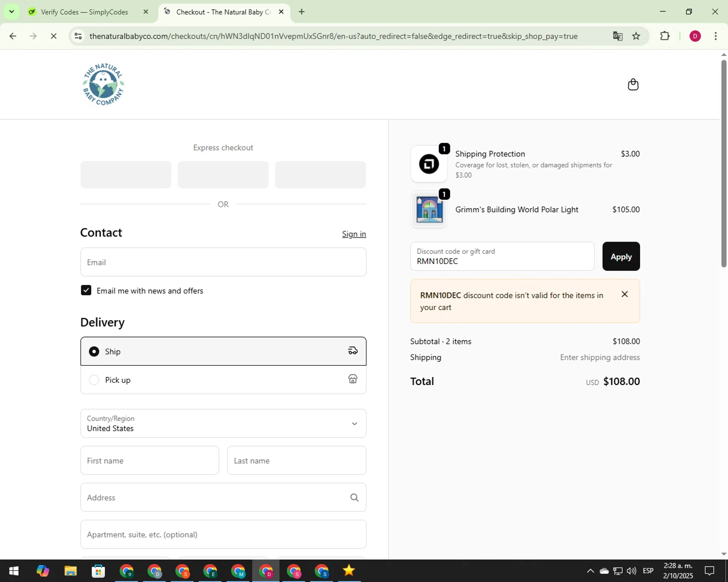Open a new browser tab
The height and width of the screenshot is (582, 728).
tap(301, 12)
